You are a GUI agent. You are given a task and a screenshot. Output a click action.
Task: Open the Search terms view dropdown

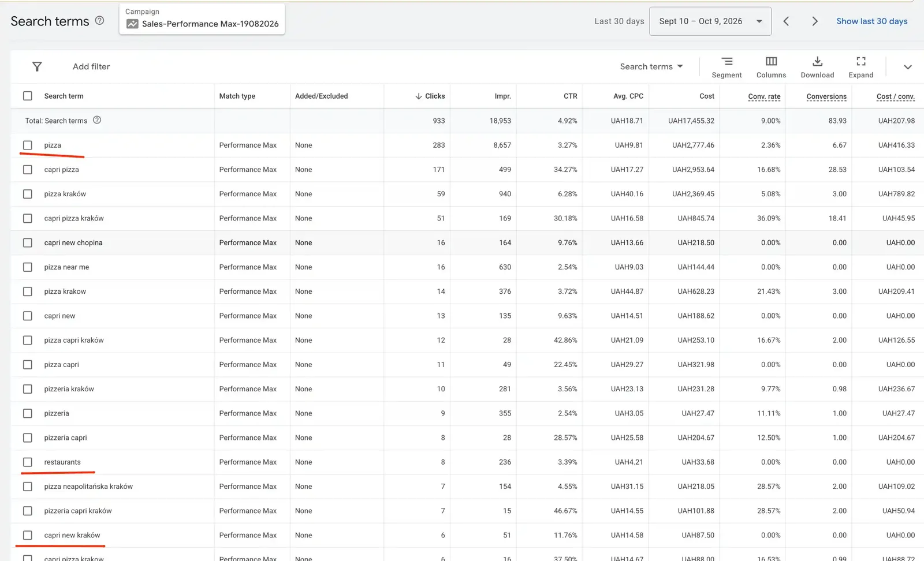(x=651, y=66)
